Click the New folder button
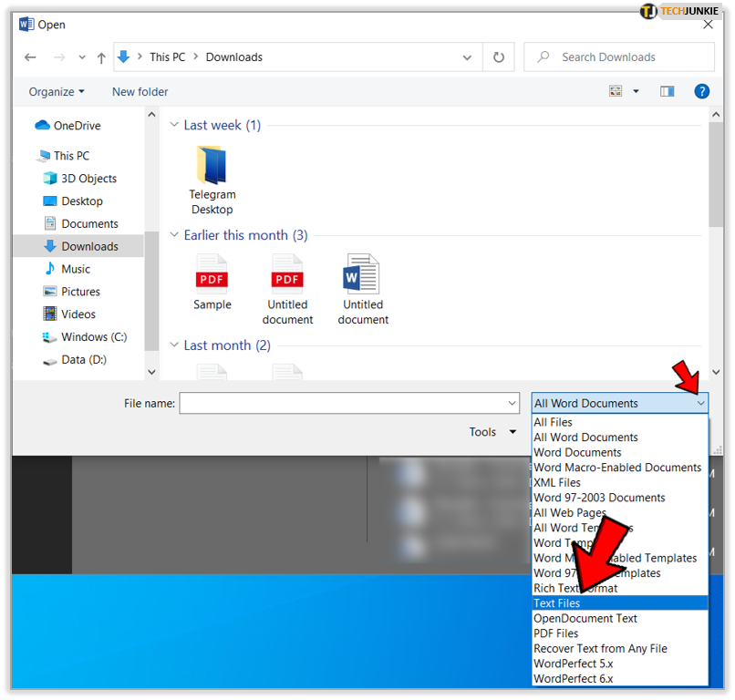 coord(140,92)
